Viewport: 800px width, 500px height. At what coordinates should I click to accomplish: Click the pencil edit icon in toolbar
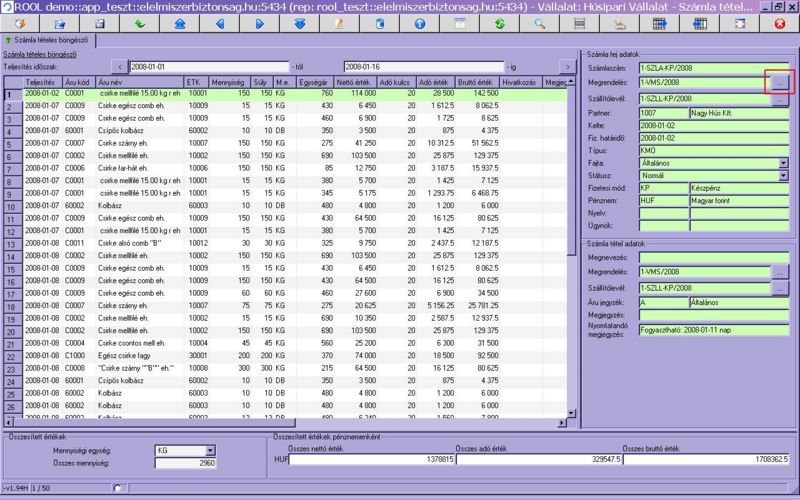tap(339, 23)
